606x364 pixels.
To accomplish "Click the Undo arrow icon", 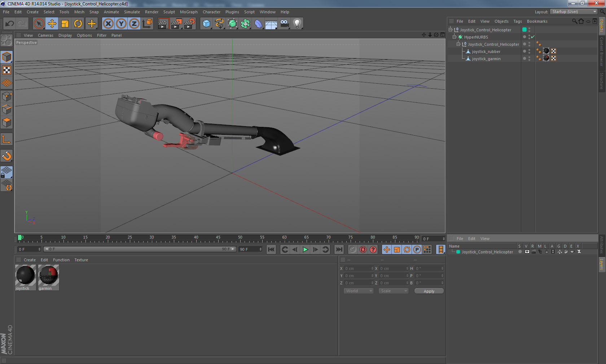I will coord(9,24).
